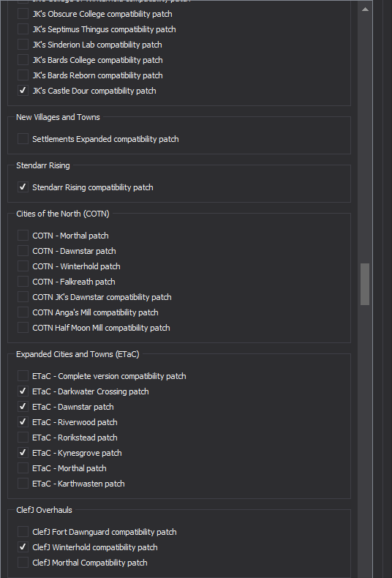Enable JK's Obscure College compatibility patch

coord(23,14)
